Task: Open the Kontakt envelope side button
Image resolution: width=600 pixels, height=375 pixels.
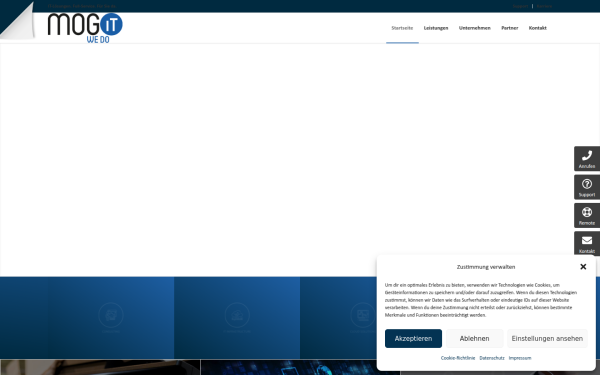Action: tap(587, 243)
